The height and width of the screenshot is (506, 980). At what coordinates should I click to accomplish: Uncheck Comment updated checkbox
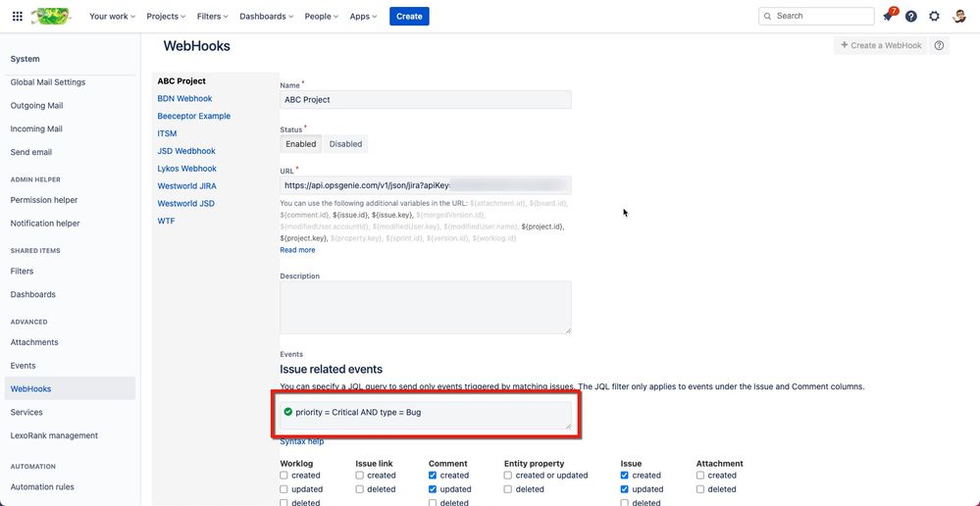point(434,489)
